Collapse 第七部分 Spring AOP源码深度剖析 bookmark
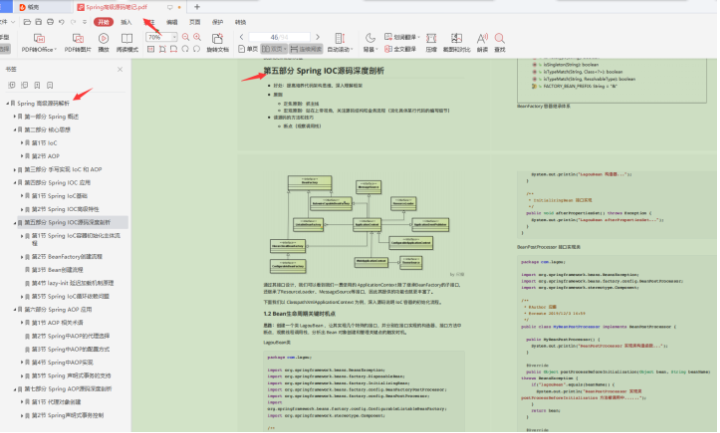 (x=15, y=389)
